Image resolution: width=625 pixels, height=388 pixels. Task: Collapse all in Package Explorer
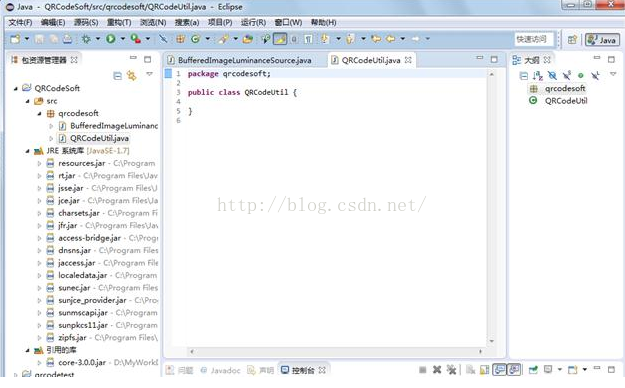tap(117, 75)
